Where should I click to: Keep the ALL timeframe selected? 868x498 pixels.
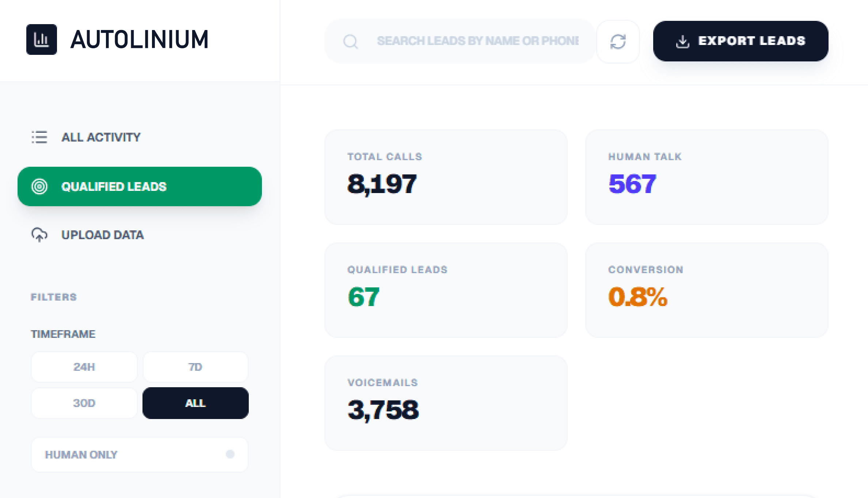[x=195, y=403]
